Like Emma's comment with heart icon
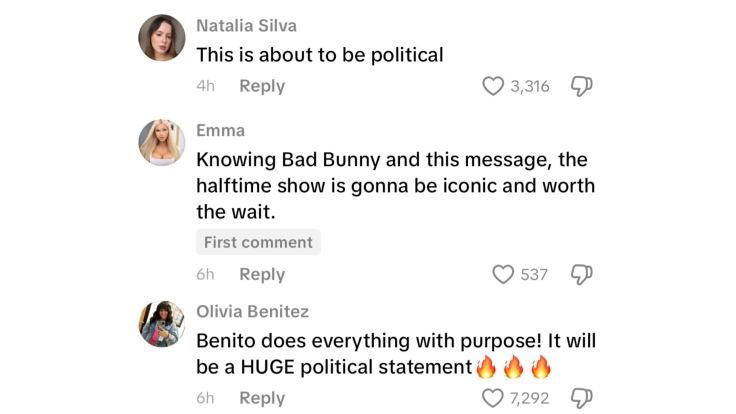 pos(503,274)
